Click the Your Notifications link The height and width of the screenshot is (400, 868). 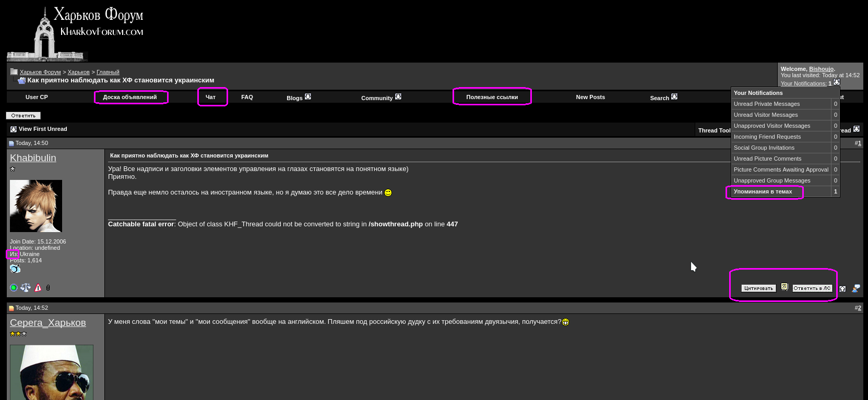[804, 83]
